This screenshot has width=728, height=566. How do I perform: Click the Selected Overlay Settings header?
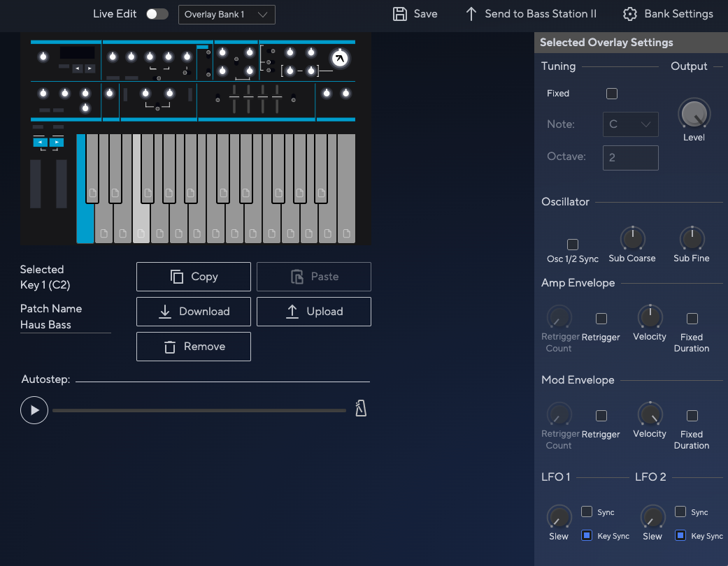[631, 43]
